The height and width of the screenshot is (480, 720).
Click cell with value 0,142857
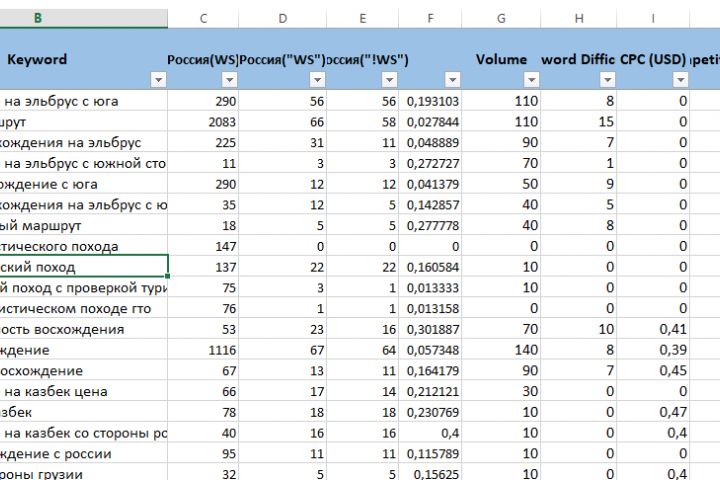pos(430,205)
